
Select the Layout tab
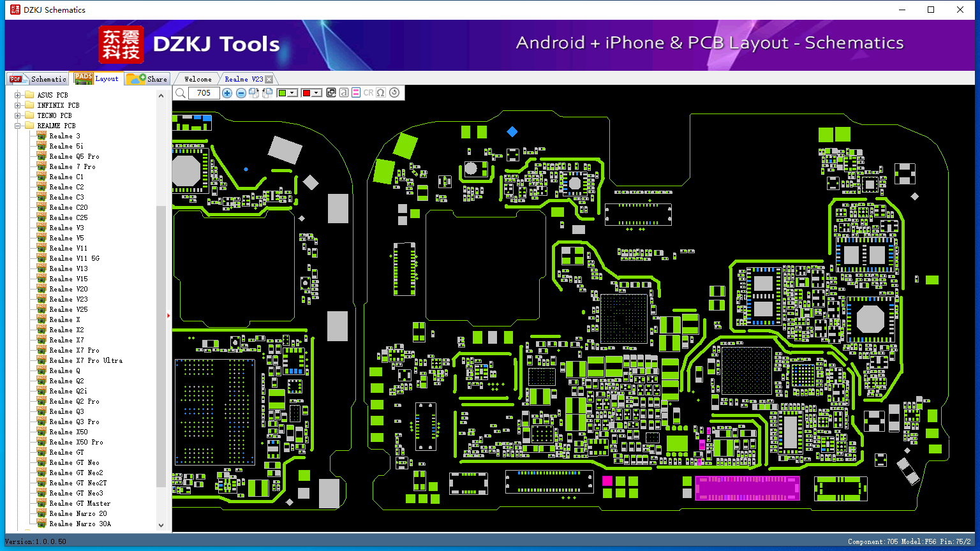(96, 78)
